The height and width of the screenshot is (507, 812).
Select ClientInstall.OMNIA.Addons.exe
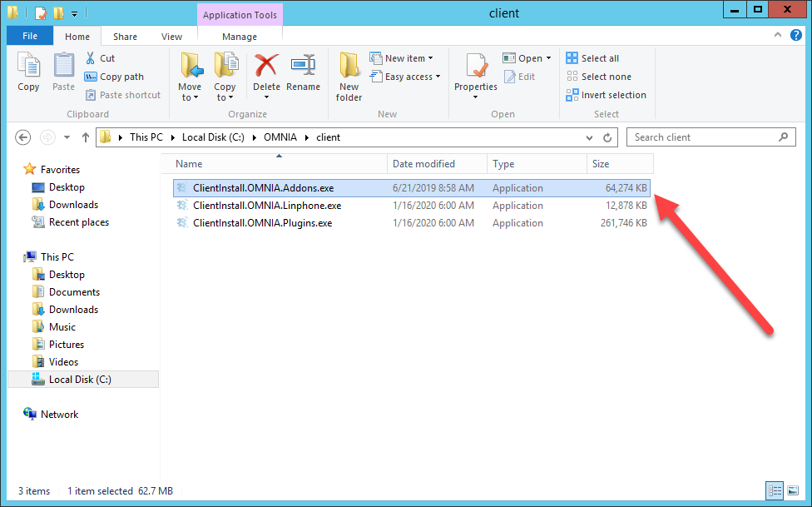[x=411, y=188]
